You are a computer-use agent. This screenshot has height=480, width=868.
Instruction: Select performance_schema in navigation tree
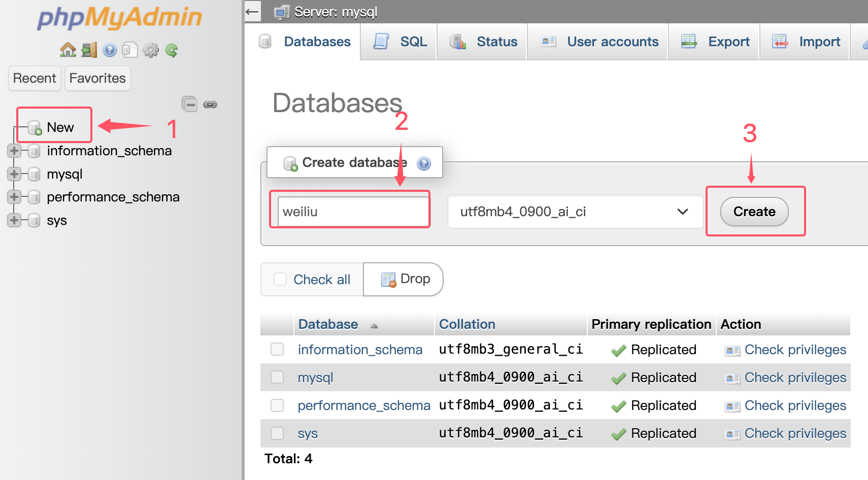coord(113,197)
